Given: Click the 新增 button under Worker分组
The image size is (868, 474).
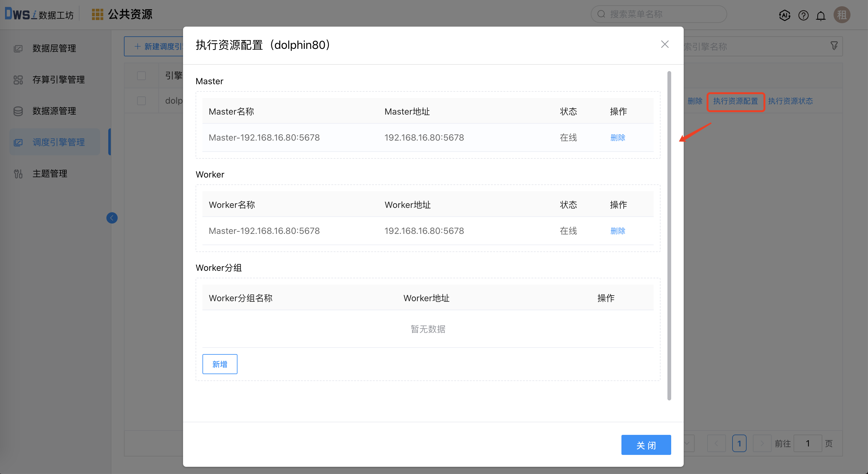Looking at the screenshot, I should point(220,364).
